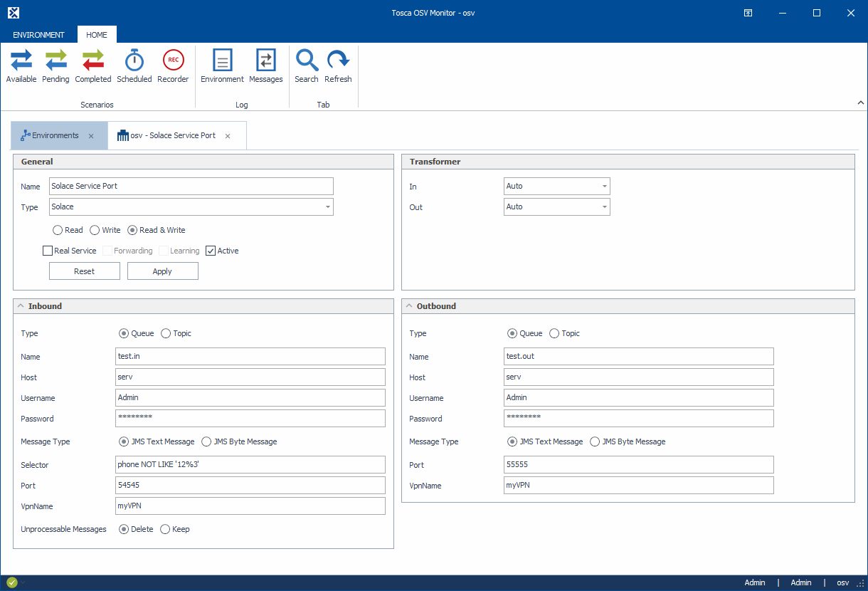Open Completed scenarios list
This screenshot has width=868, height=591.
93,66
